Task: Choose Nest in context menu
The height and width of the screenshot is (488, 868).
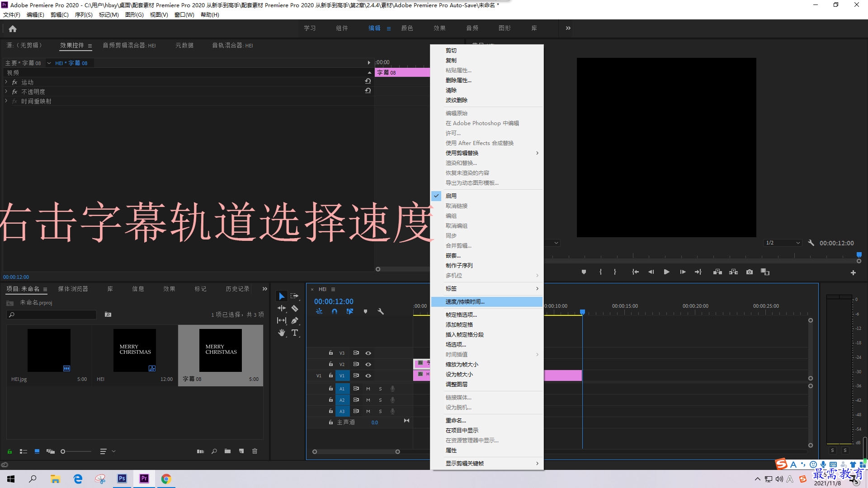Action: tap(487, 255)
